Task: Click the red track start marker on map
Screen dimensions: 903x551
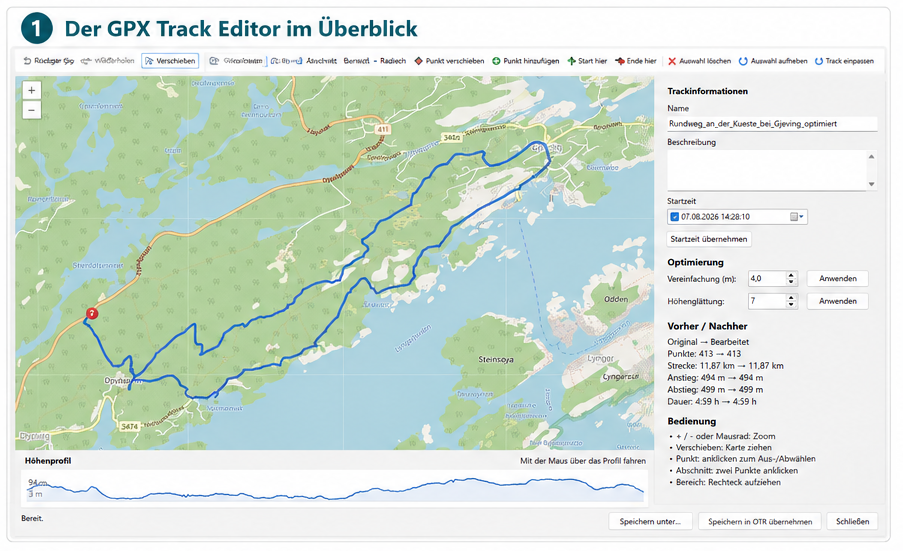Action: click(92, 313)
